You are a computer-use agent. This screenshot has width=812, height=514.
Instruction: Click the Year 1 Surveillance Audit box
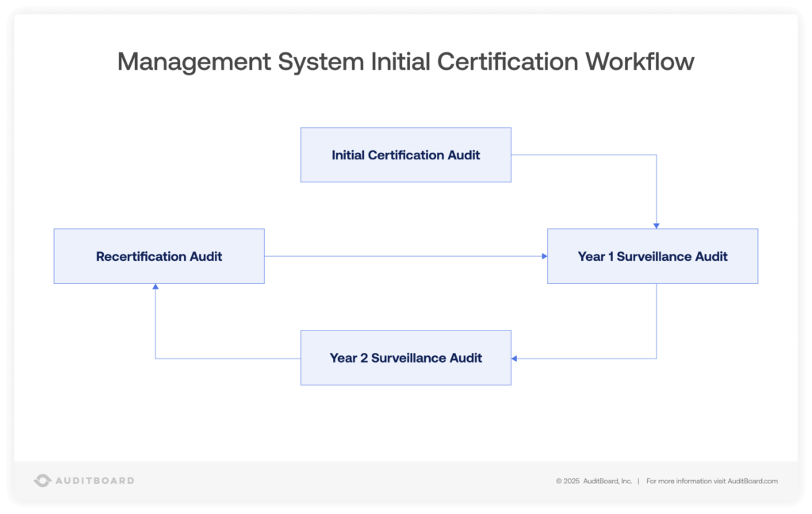point(652,255)
